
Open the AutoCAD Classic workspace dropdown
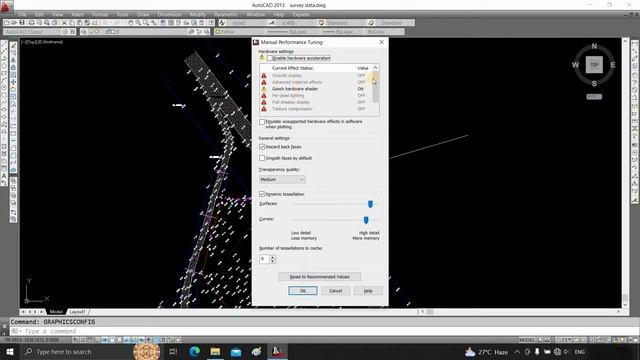point(33,31)
